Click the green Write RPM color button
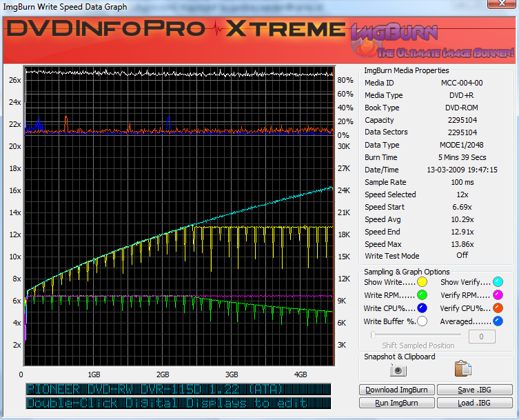 [x=422, y=294]
